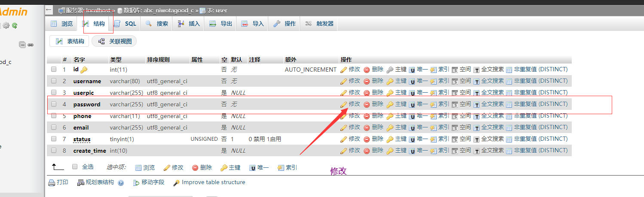This screenshot has width=644, height=197.
Task: Check the box for phone row
Action: click(54, 115)
